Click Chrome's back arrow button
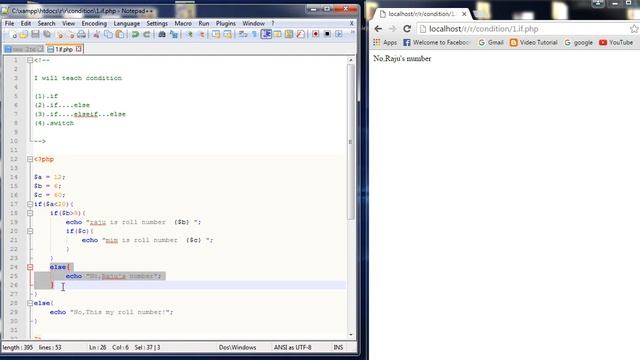 378,29
